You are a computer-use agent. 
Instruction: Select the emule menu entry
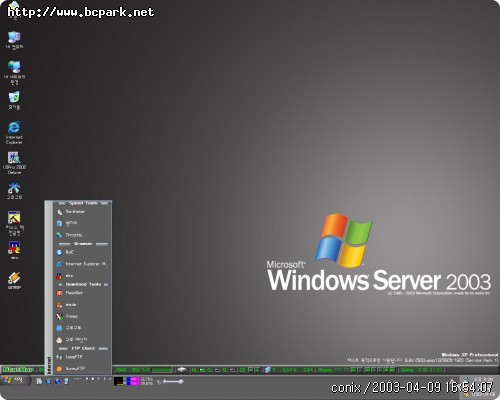[82, 305]
